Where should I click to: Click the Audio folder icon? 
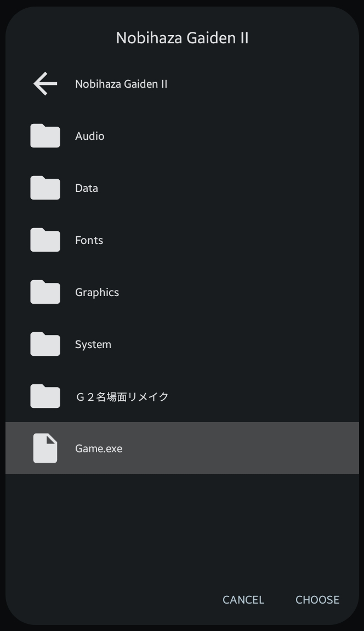pos(45,136)
